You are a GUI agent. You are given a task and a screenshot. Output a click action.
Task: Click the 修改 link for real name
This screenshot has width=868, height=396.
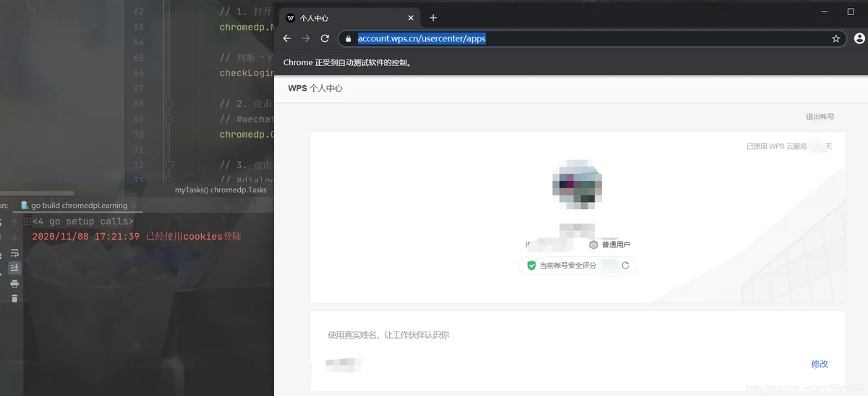pos(820,364)
